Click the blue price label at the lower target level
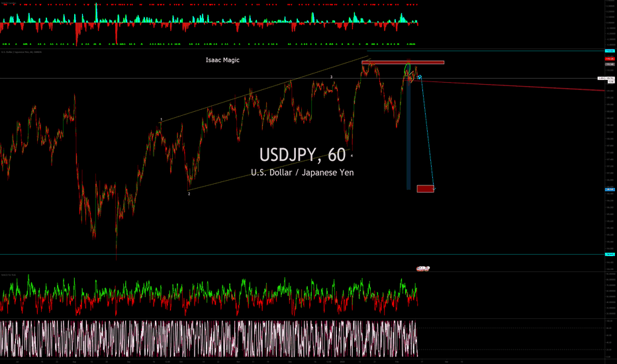 (x=610, y=189)
